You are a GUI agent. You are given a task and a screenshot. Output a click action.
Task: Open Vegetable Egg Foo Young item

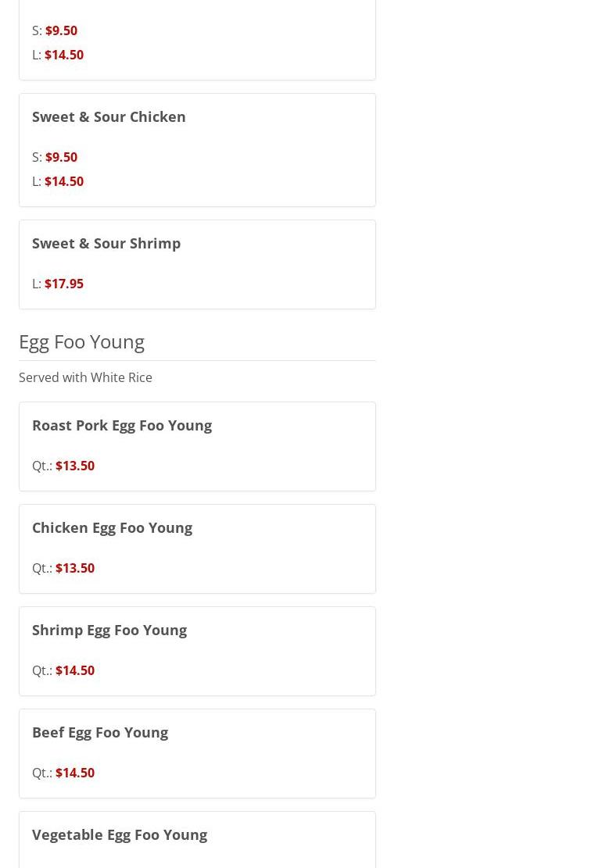click(x=120, y=834)
